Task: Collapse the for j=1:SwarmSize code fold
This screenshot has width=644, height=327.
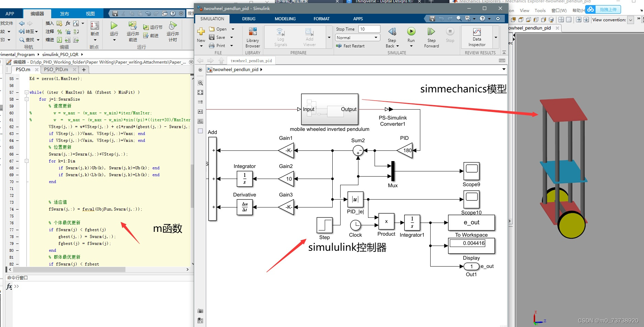Action: pos(26,99)
